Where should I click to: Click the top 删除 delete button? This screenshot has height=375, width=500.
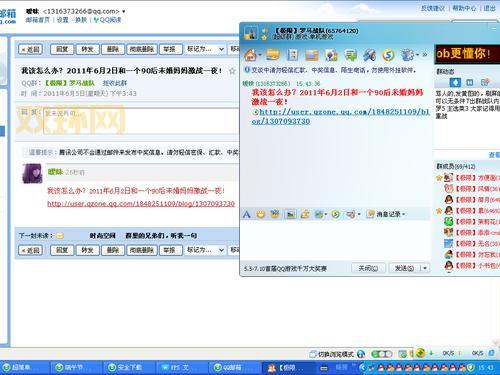tap(113, 49)
